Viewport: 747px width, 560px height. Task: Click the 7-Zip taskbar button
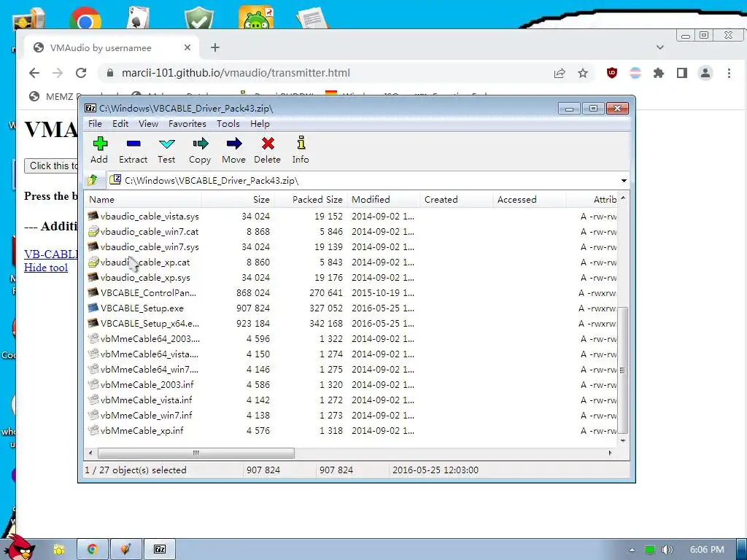point(160,550)
